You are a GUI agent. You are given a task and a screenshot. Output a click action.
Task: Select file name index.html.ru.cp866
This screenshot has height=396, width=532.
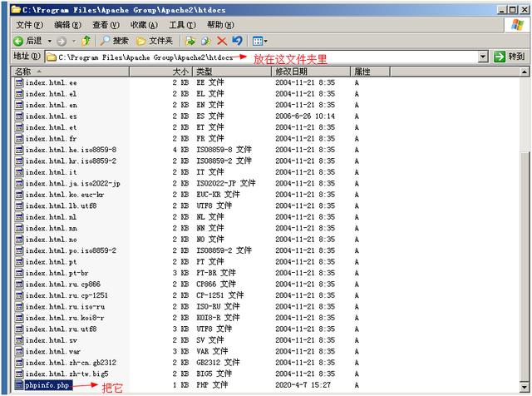(63, 285)
